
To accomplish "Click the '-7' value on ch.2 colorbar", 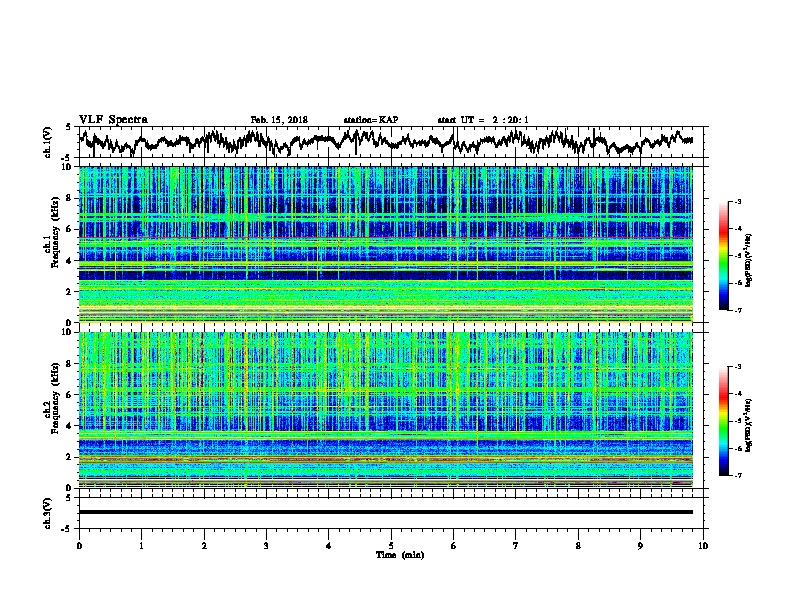I will (x=738, y=476).
